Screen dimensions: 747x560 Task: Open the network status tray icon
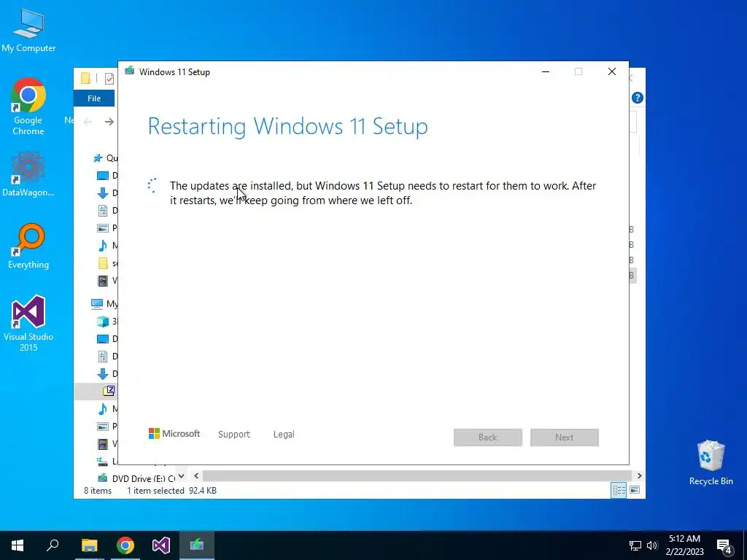point(635,545)
